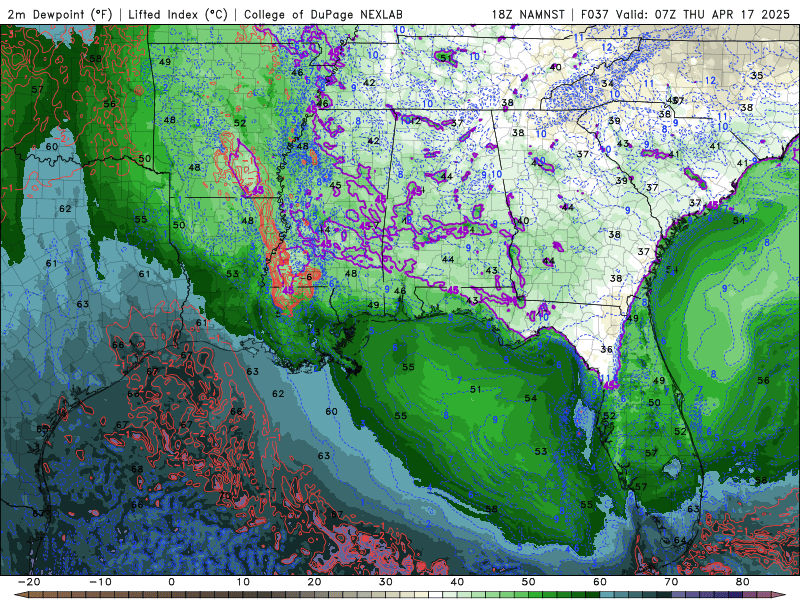
Task: Click the white segment of the color bar
Action: (x=435, y=594)
